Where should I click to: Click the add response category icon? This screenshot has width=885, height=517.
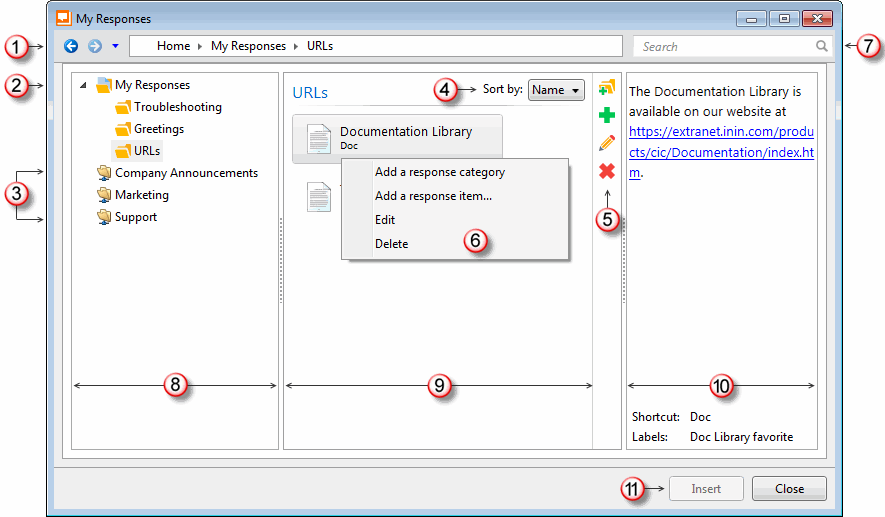coord(606,88)
